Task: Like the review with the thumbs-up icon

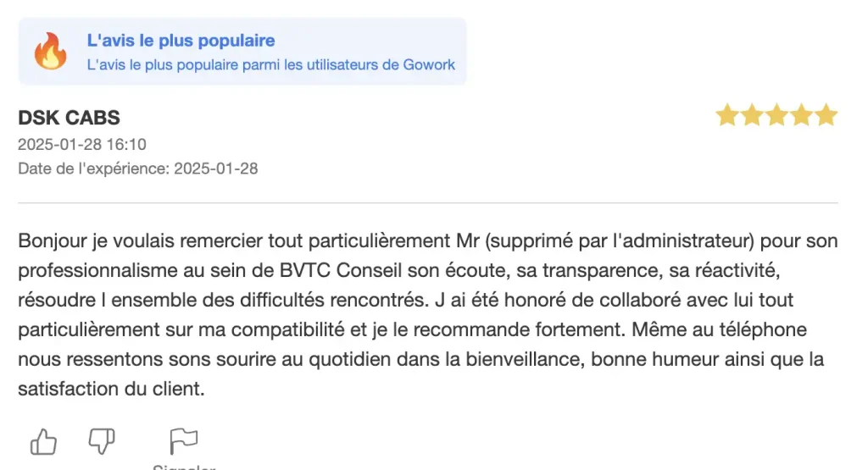Action: pyautogui.click(x=43, y=442)
